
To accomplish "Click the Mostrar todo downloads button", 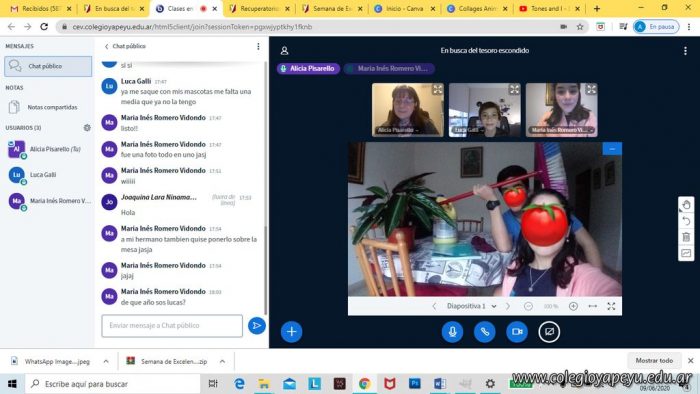I will [x=654, y=361].
